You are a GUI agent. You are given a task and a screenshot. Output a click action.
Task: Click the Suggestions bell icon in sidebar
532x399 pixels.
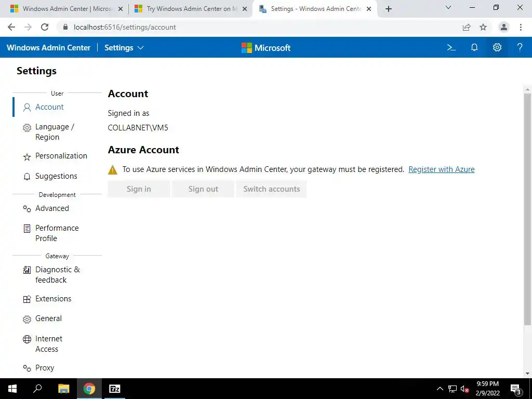click(27, 177)
